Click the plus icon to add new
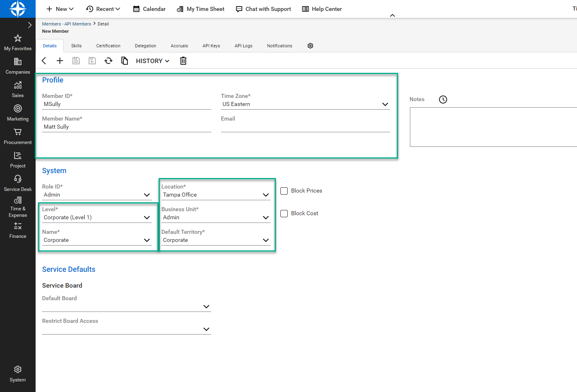The height and width of the screenshot is (392, 577). coord(60,61)
